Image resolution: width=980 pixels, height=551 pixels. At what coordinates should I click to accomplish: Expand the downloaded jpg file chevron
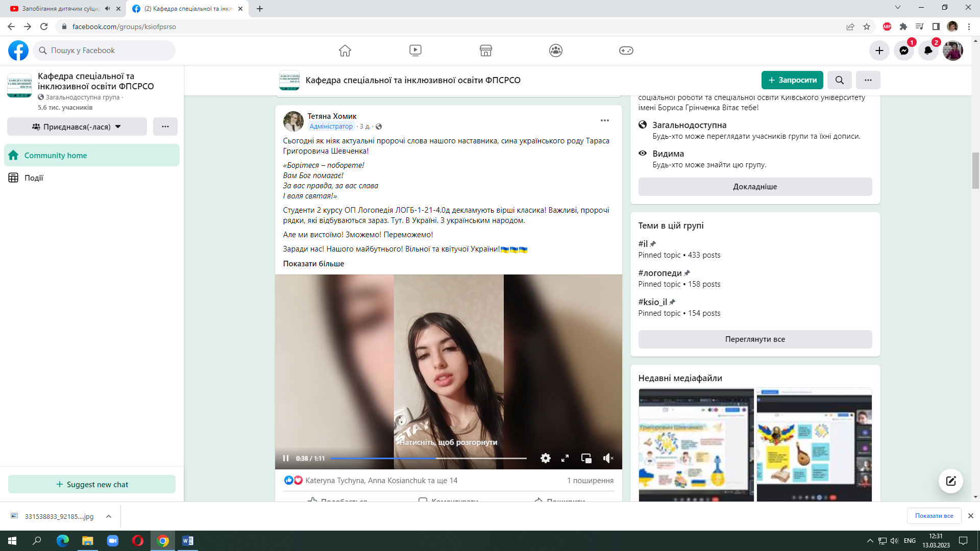(109, 516)
